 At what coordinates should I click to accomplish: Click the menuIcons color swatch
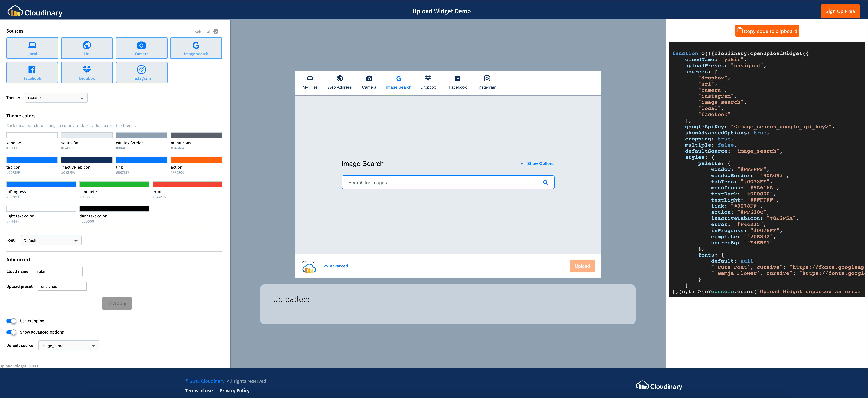pos(196,136)
